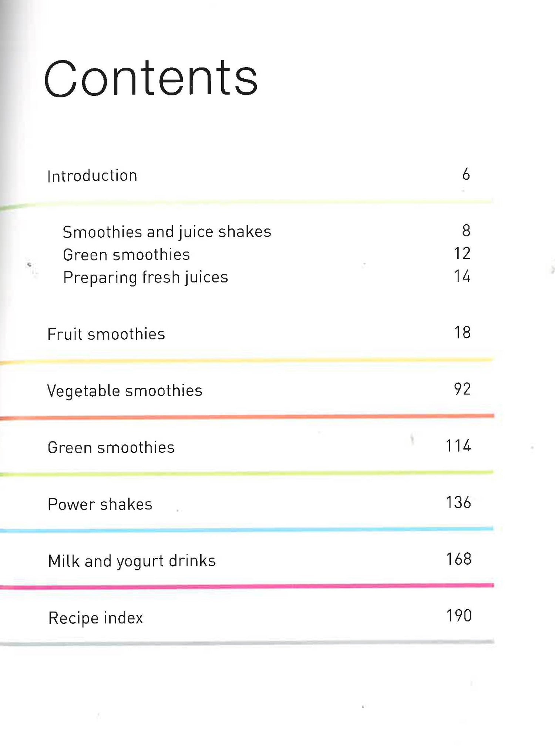Select page number 92
The width and height of the screenshot is (555, 756).
pyautogui.click(x=462, y=389)
